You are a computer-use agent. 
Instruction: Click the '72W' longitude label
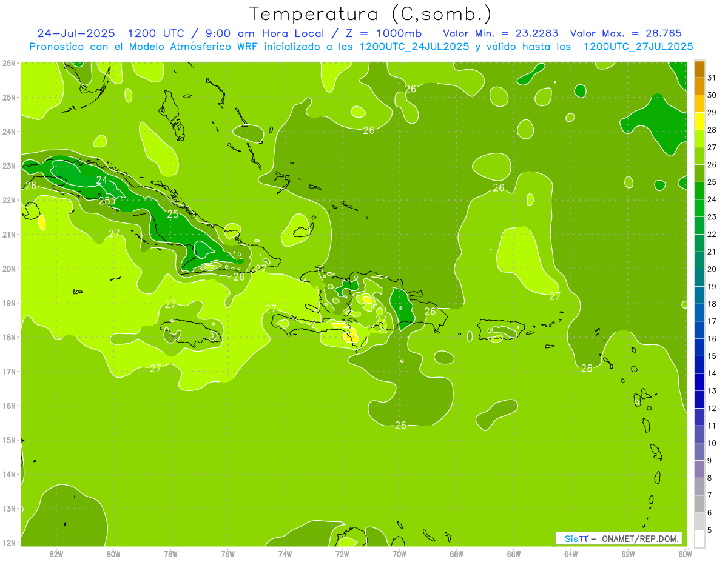[x=342, y=554]
